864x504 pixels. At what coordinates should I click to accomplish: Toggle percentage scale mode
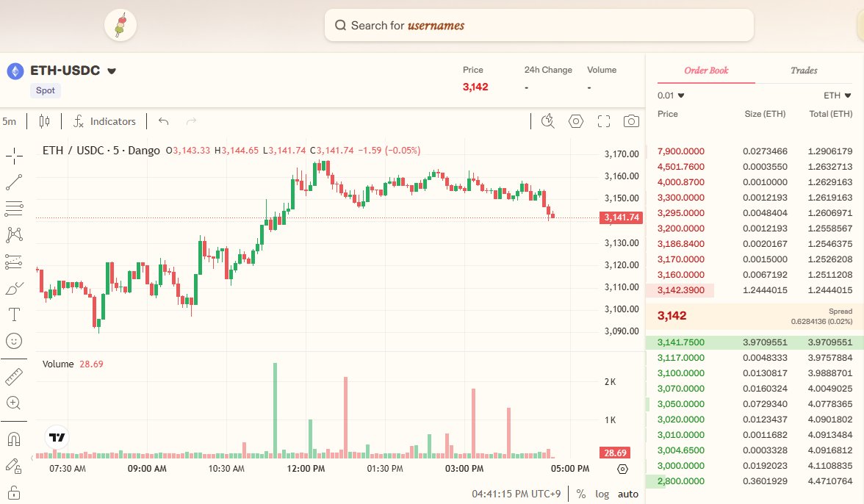[580, 494]
